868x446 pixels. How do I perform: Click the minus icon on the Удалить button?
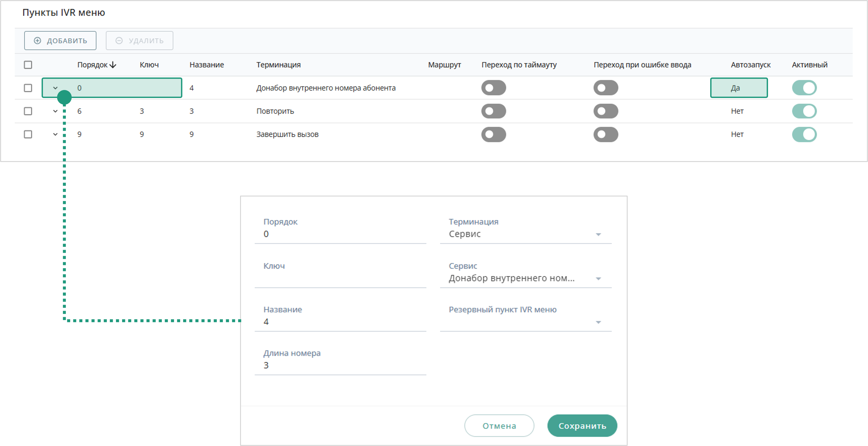(x=119, y=41)
